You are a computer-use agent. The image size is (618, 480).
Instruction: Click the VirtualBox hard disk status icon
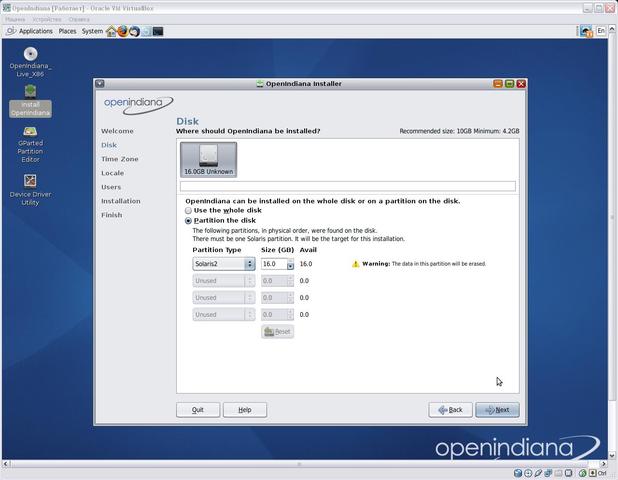(x=518, y=473)
